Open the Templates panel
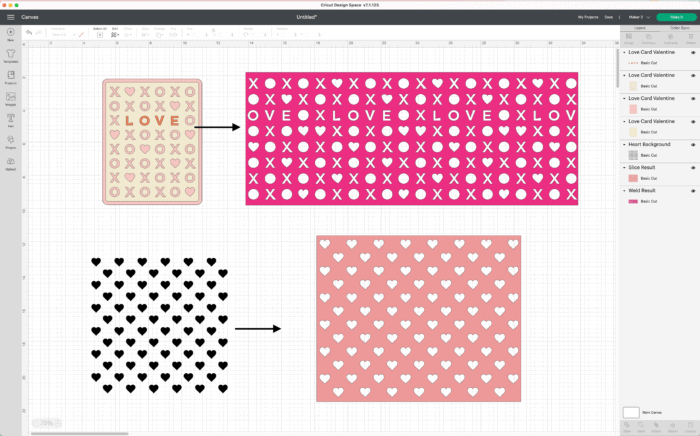 click(x=10, y=55)
